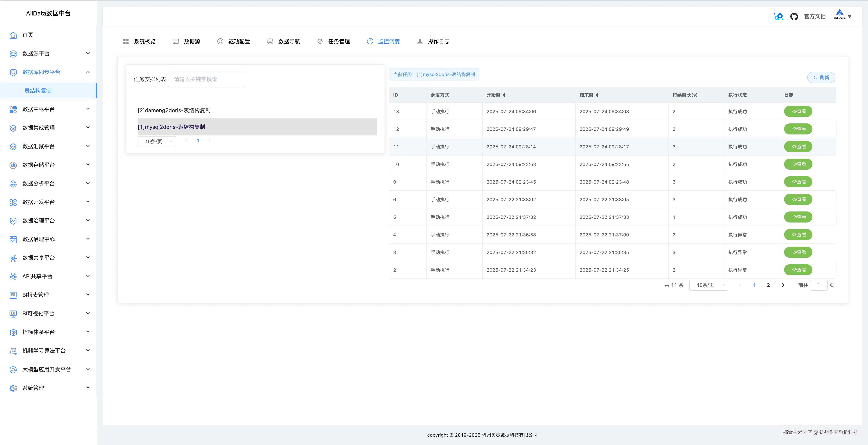868x445 pixels.
Task: Click the 数据存储平台 chart icon
Action: 13,165
